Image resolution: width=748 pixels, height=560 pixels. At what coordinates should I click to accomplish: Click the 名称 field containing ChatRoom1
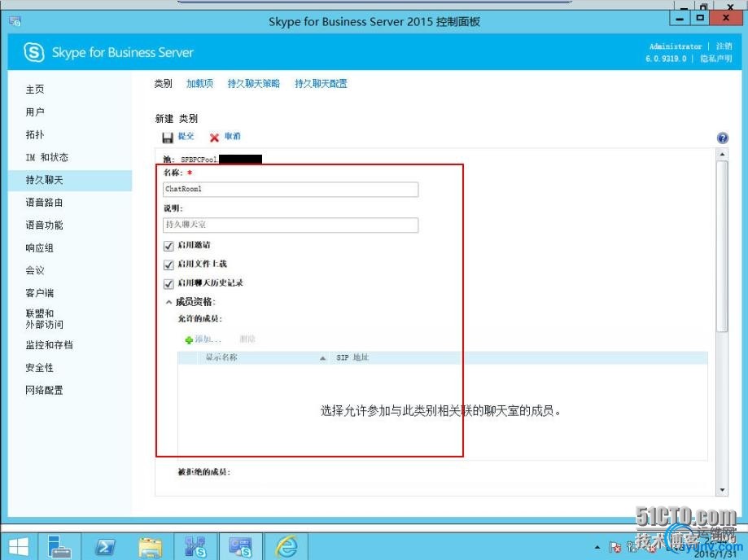(291, 190)
